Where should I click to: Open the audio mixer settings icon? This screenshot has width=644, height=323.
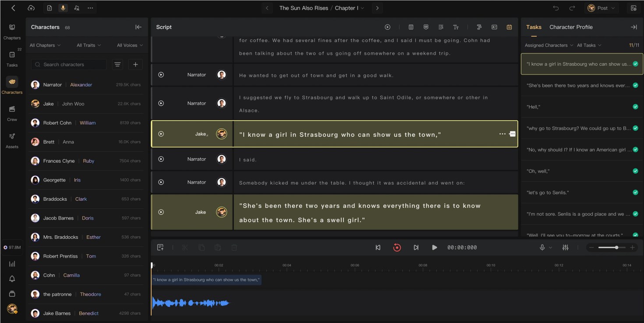(x=566, y=248)
